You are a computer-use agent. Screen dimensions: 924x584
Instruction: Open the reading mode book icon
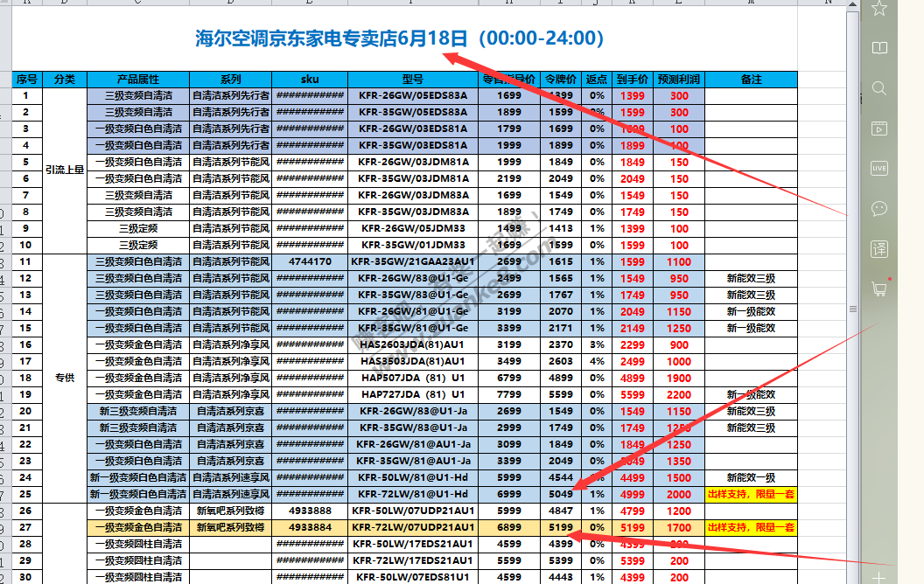click(x=879, y=48)
